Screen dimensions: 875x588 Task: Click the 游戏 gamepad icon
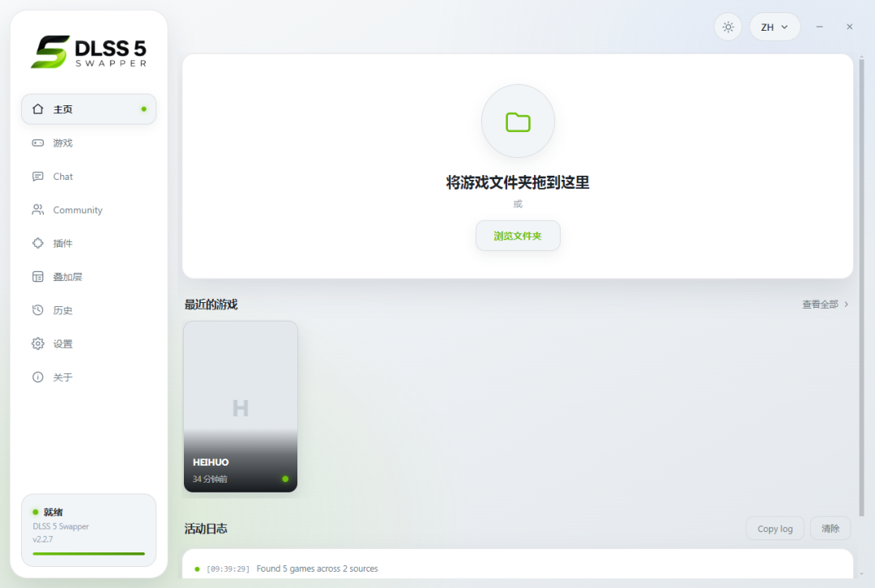point(37,143)
